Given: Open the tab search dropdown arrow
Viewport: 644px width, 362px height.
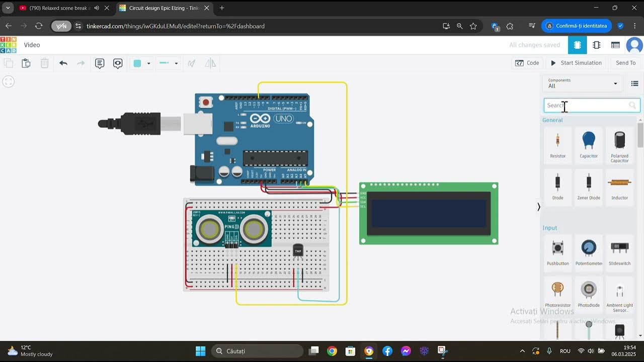Looking at the screenshot, I should (x=8, y=8).
